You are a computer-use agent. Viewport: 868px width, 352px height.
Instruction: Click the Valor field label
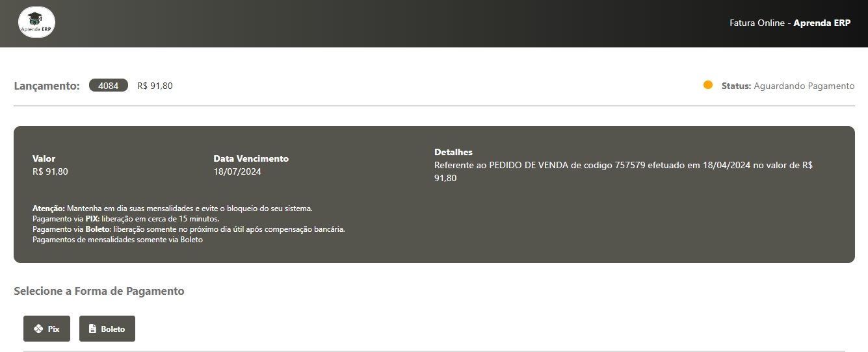pos(44,158)
